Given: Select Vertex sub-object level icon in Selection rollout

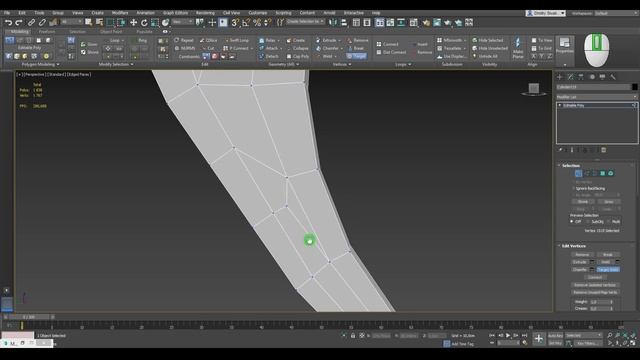Looking at the screenshot, I should click(x=578, y=173).
